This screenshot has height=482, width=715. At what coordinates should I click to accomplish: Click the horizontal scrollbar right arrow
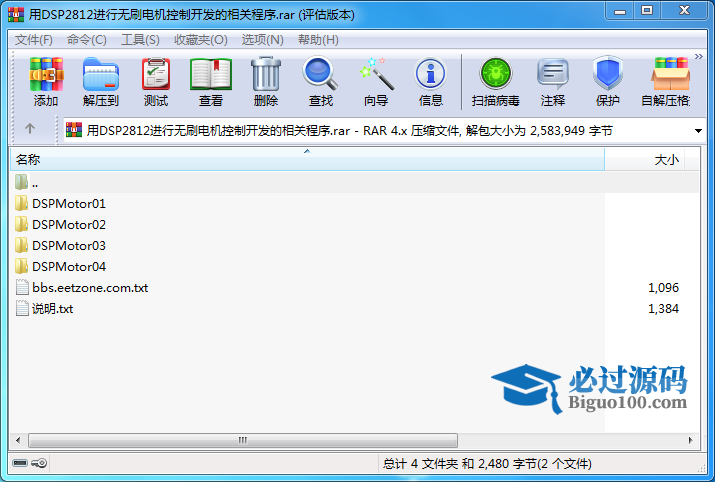click(x=690, y=441)
